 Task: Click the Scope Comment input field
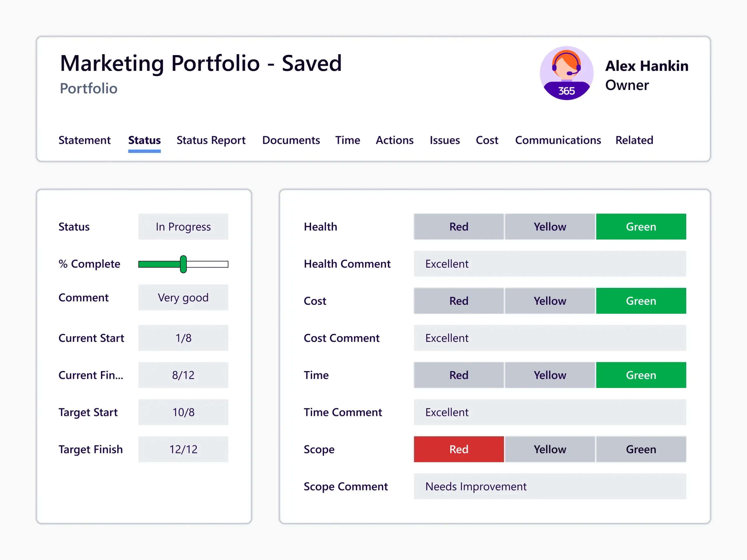tap(549, 487)
